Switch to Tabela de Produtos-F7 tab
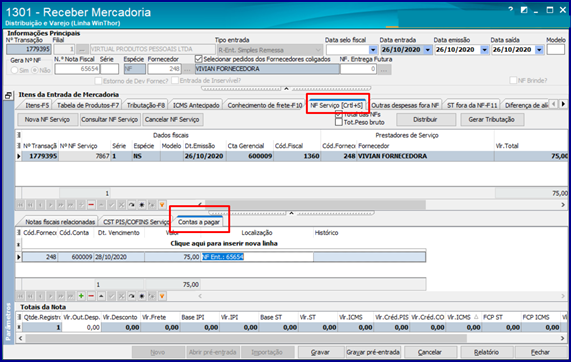Screen dimensions: 571x362 (88, 105)
